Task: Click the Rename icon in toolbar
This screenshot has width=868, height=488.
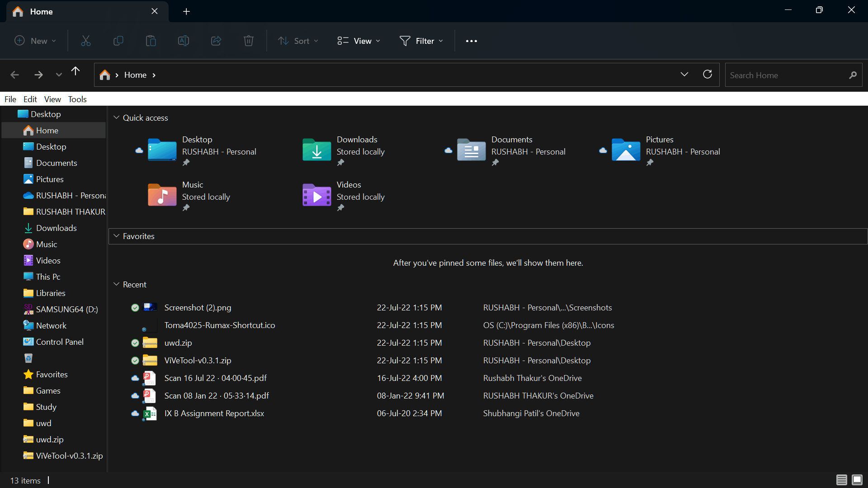Action: 183,41
